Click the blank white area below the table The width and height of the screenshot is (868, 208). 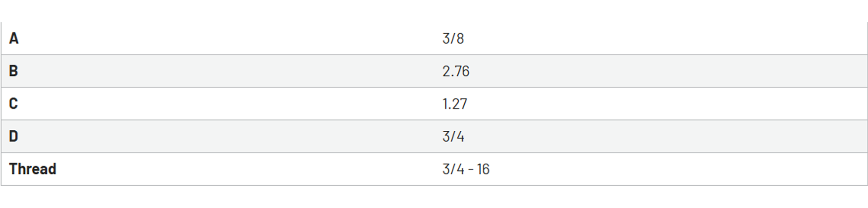434,197
